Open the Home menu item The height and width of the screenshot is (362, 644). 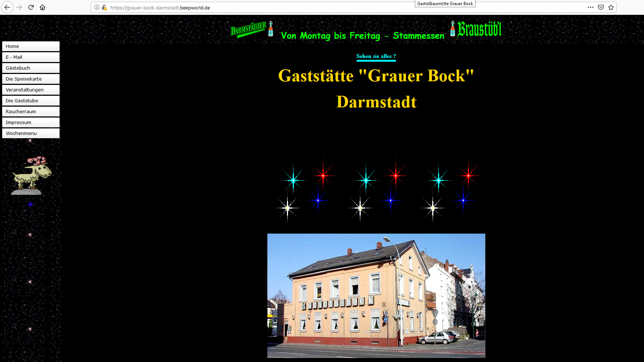[31, 46]
